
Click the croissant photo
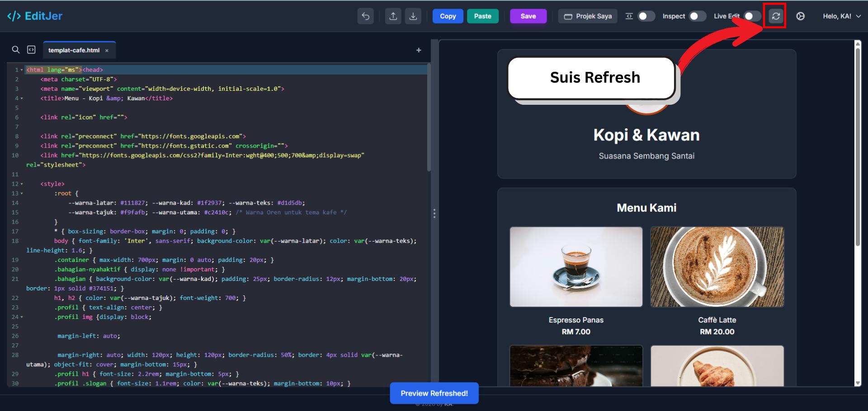tap(717, 366)
